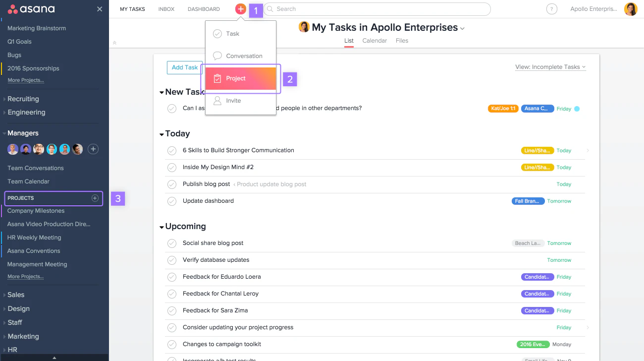Check off 'Social share blog post' task

pos(172,243)
